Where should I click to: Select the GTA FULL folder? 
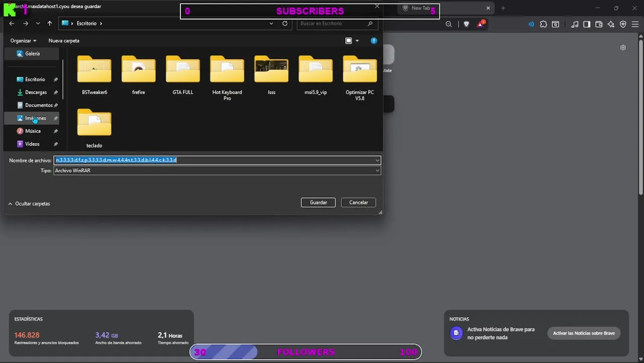click(x=183, y=75)
